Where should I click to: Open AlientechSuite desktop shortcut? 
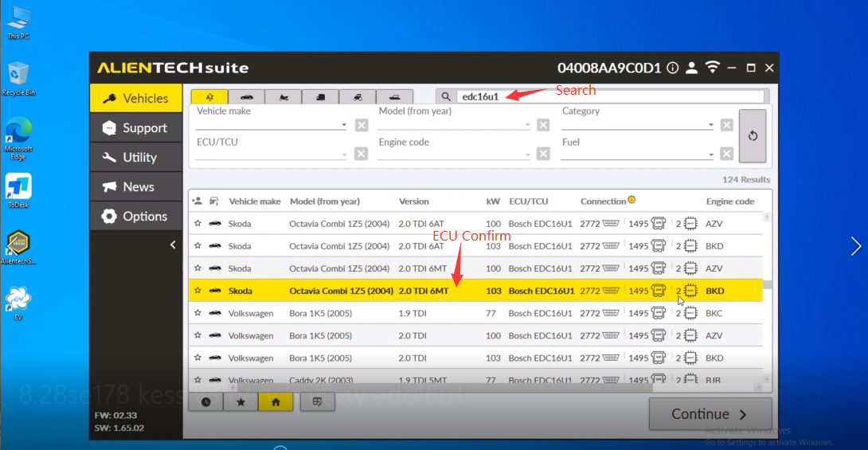tap(18, 247)
